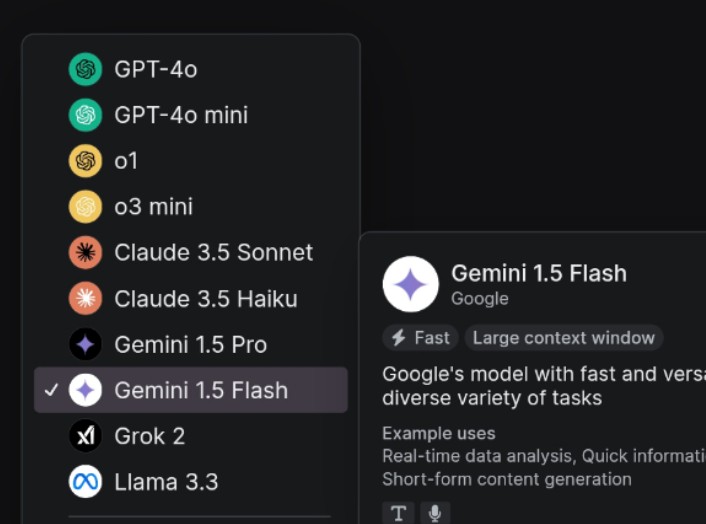706x524 pixels.
Task: Click the Large context window tag
Action: (x=563, y=338)
